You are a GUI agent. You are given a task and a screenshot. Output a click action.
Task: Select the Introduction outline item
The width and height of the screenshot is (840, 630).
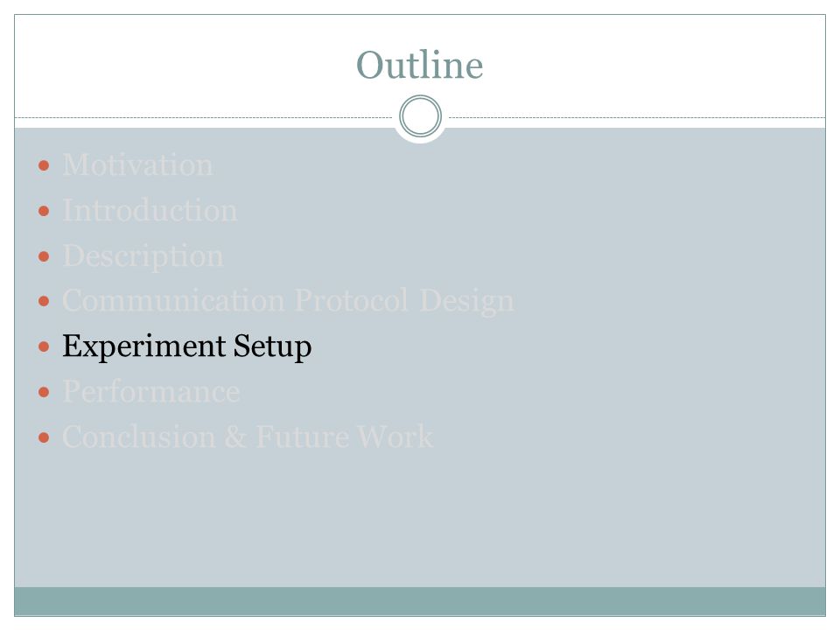(x=150, y=211)
